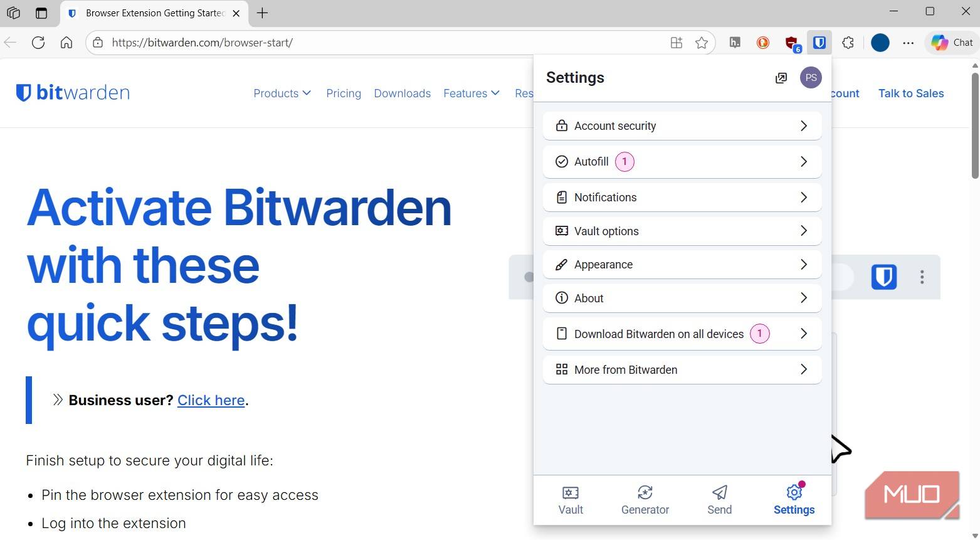Click the bitwarden logo on the page
980x540 pixels.
[73, 93]
